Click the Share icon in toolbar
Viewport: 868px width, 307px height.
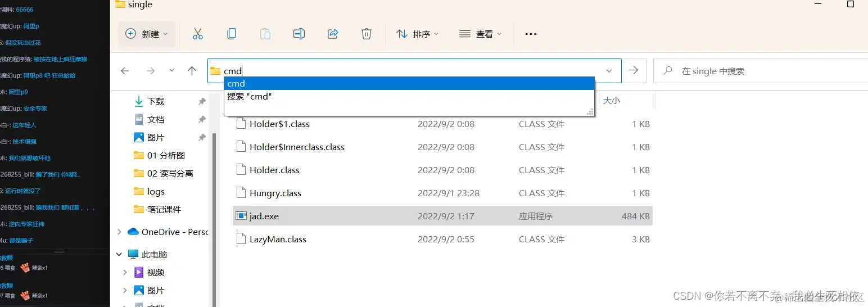[333, 34]
